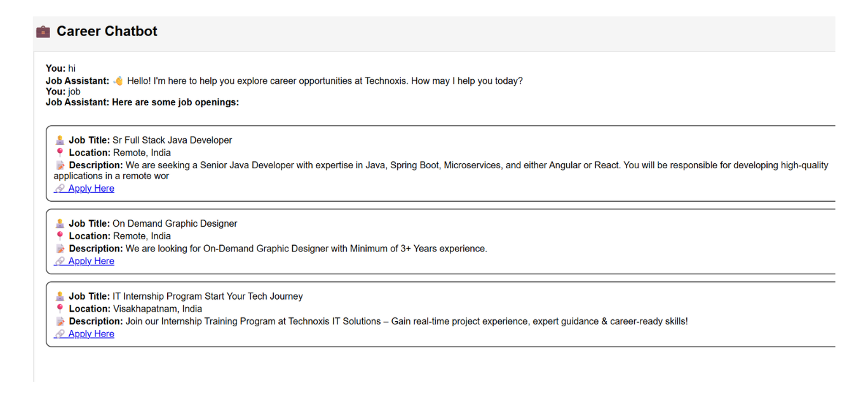Click the IT Internship Program Start Your Tech Journey title
The width and height of the screenshot is (868, 398).
point(208,296)
